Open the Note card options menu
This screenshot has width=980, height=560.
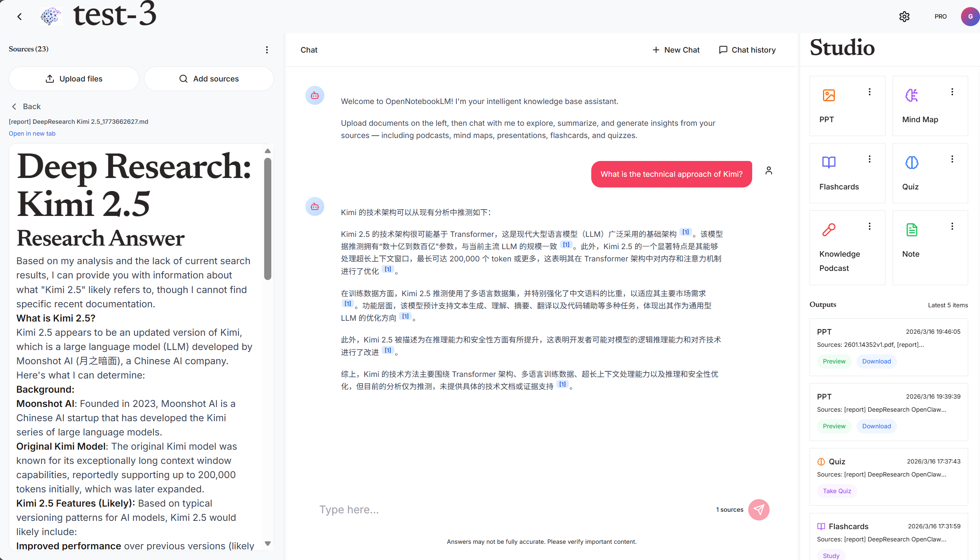[952, 226]
